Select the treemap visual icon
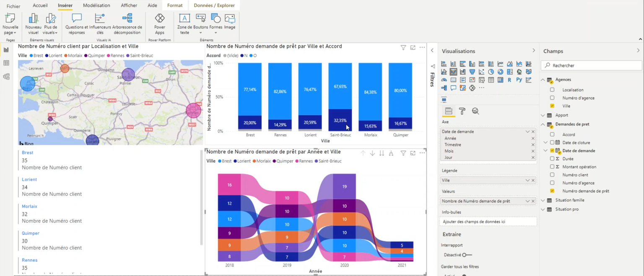The image size is (644, 276). coord(510,72)
